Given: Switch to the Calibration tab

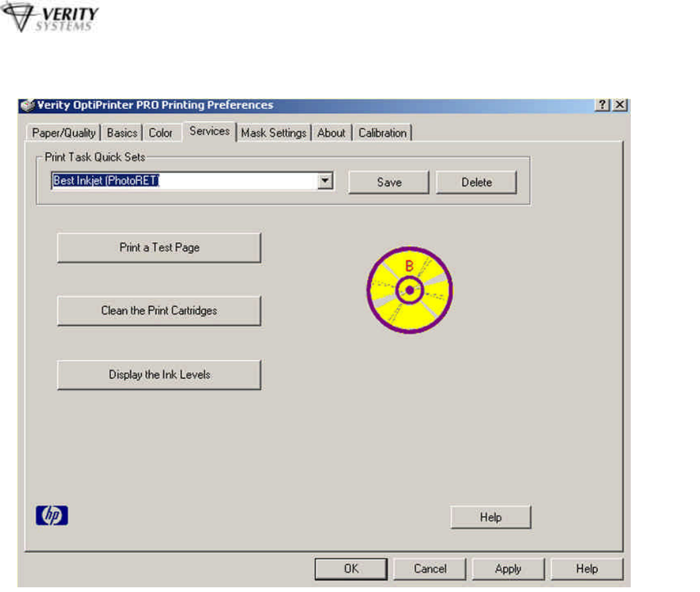Looking at the screenshot, I should pyautogui.click(x=382, y=133).
